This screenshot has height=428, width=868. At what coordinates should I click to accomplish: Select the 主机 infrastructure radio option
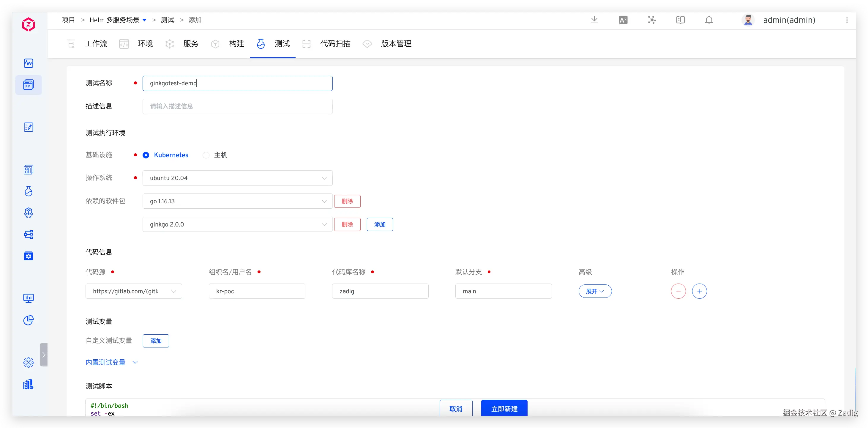coord(206,155)
